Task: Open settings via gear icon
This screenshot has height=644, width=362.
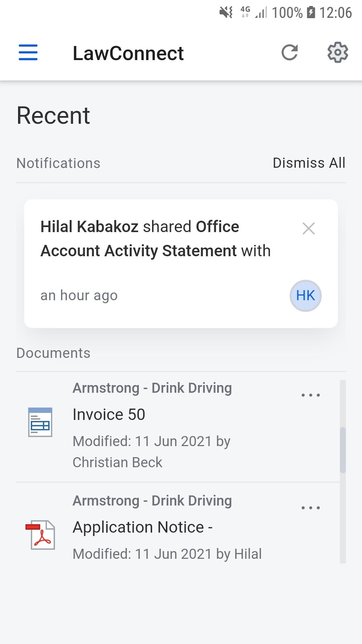Action: [338, 53]
